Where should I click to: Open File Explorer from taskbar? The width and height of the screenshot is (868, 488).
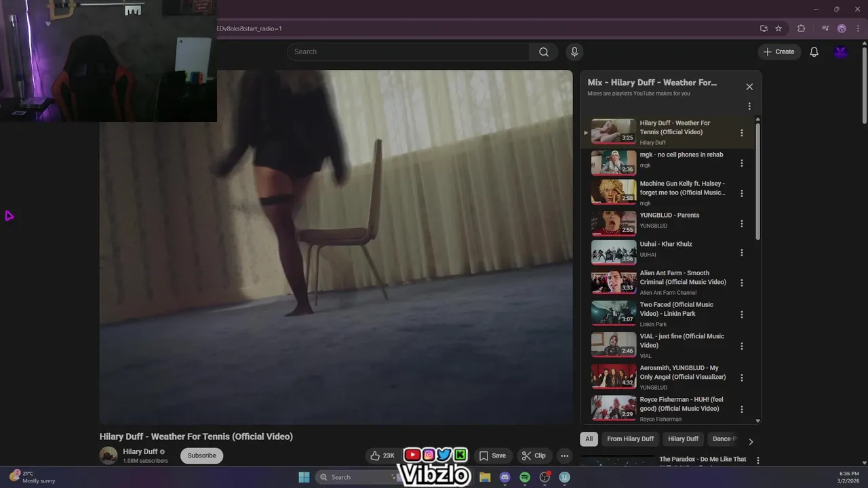[485, 477]
